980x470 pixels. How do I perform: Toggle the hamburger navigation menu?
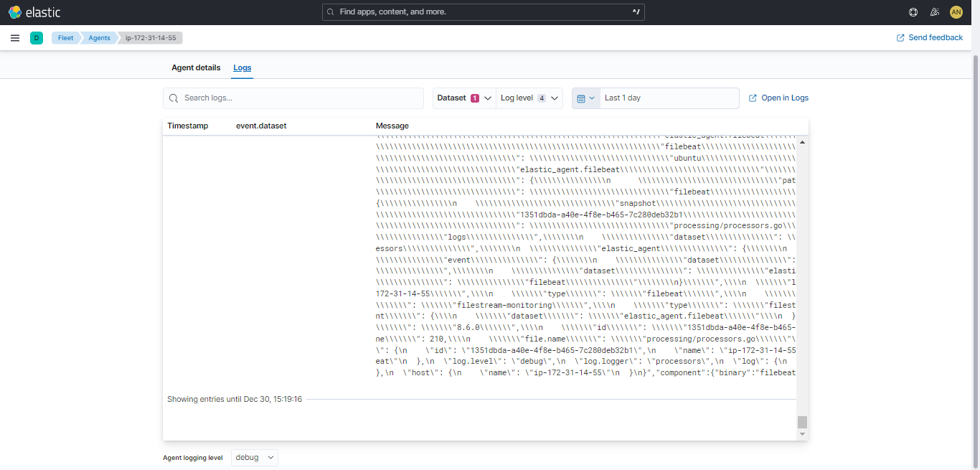pyautogui.click(x=15, y=38)
